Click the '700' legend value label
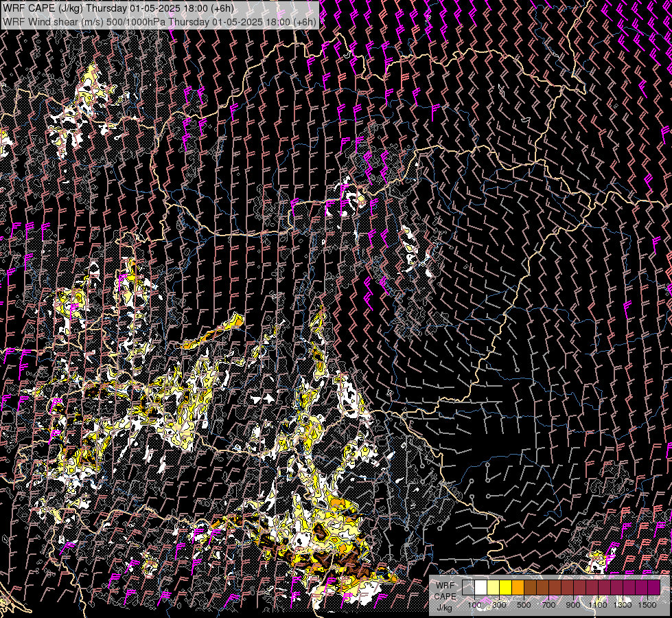Viewport: 672px width, 618px height. (x=548, y=605)
